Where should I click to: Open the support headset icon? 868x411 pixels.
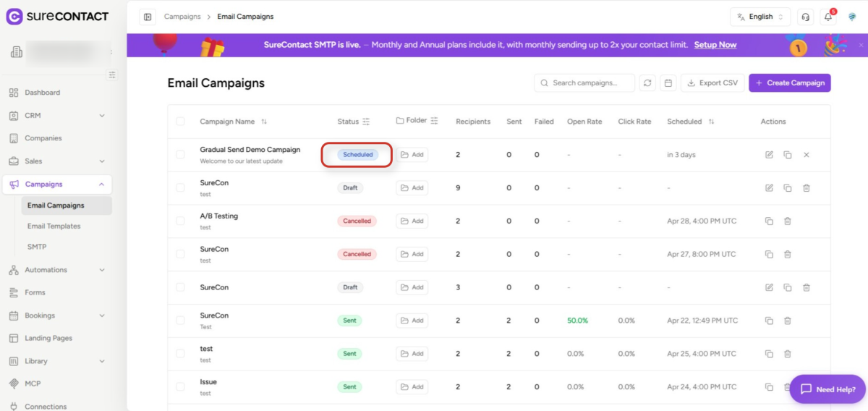coord(805,17)
